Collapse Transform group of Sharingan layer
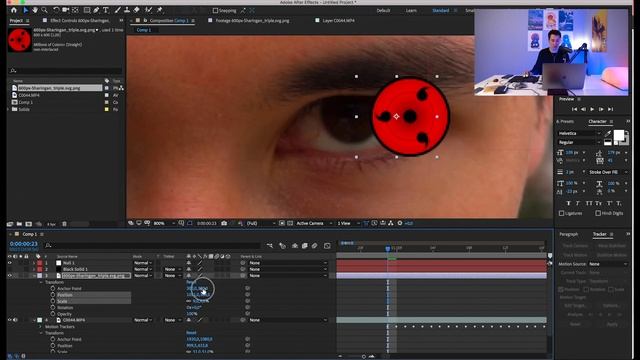 (x=40, y=282)
